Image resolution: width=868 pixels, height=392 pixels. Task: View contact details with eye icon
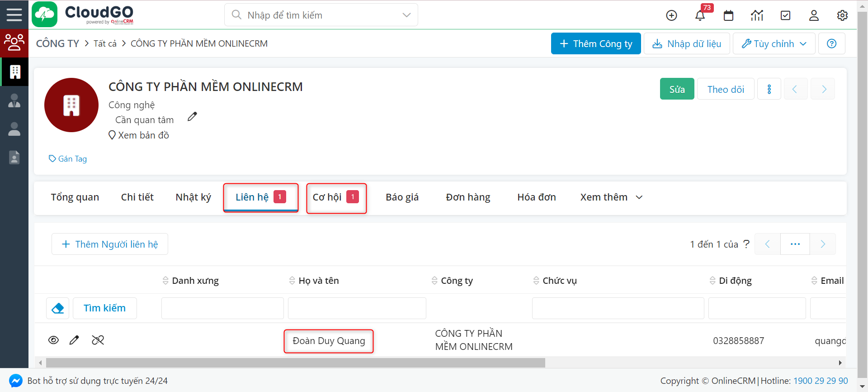(53, 340)
